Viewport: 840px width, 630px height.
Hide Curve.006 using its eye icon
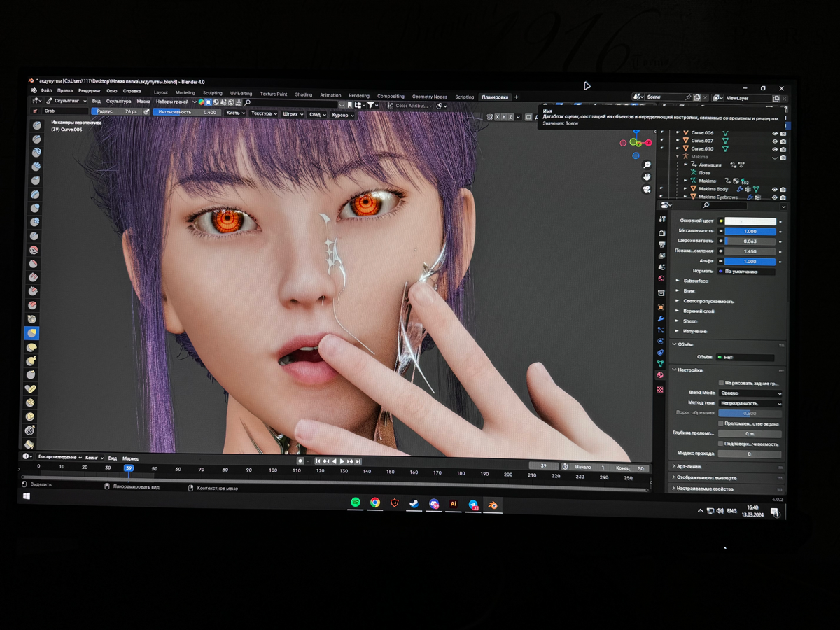[x=774, y=133]
